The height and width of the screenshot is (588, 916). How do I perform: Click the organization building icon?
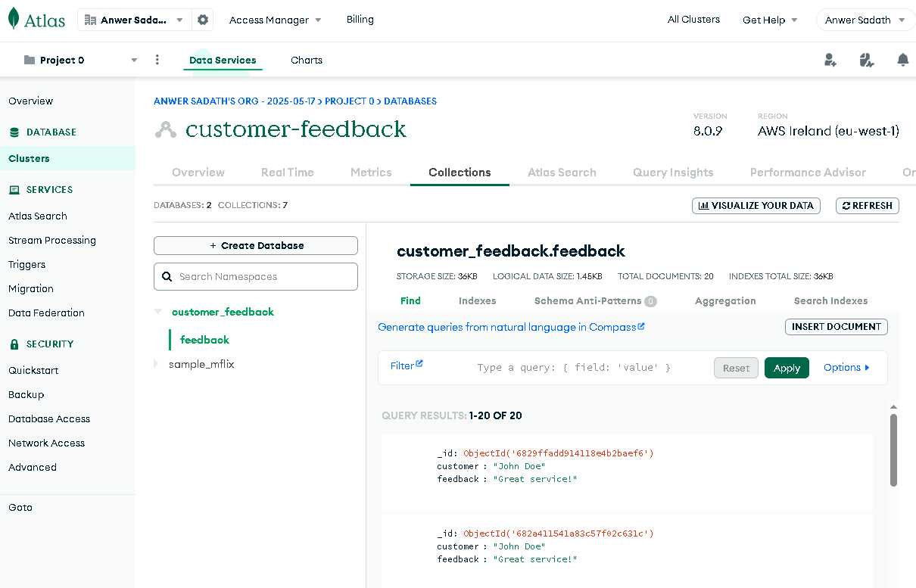click(90, 20)
